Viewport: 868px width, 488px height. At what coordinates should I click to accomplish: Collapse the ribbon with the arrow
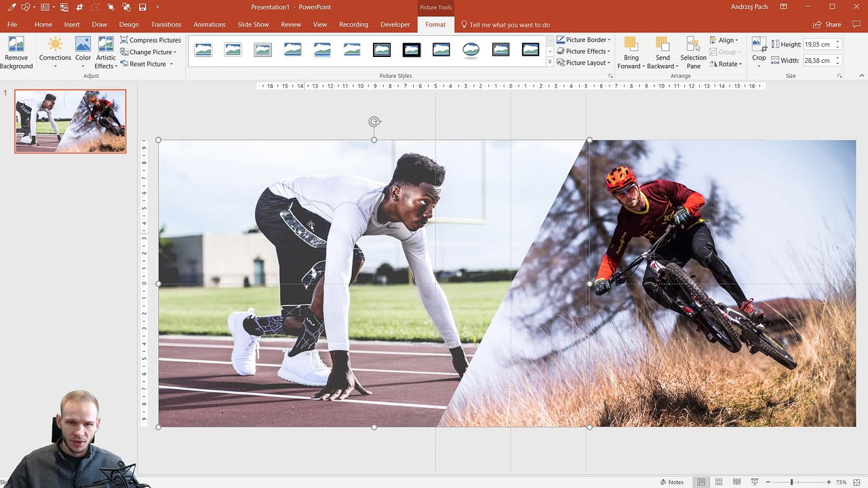click(x=861, y=76)
